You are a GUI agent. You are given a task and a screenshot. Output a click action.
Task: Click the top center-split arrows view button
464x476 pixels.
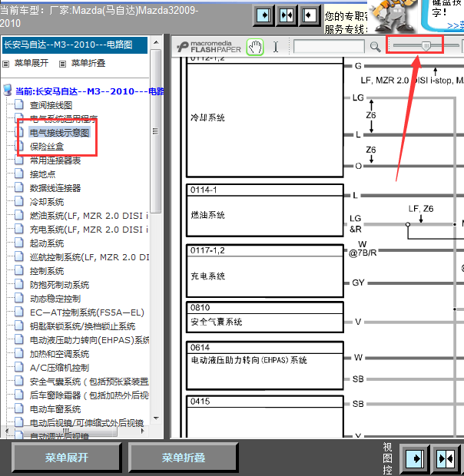coord(286,15)
